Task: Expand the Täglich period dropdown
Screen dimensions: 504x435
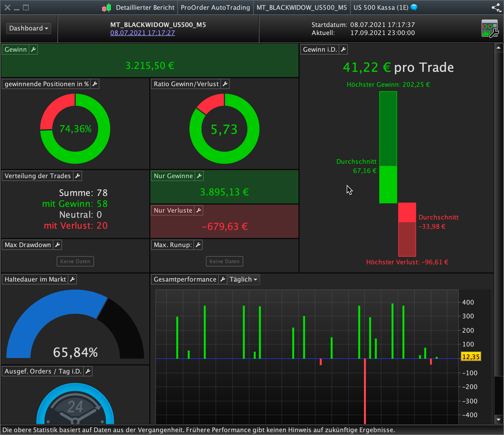Action: click(x=243, y=280)
